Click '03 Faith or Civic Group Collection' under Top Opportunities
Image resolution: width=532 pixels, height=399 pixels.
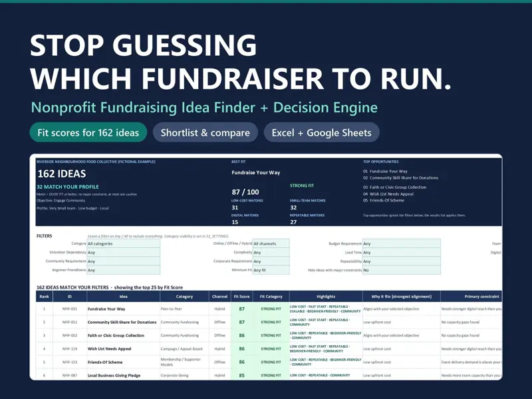point(394,188)
